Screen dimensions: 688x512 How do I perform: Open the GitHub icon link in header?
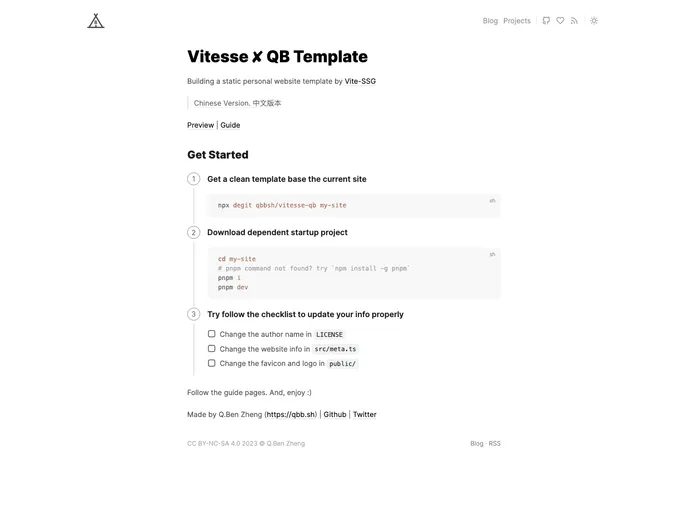(546, 20)
